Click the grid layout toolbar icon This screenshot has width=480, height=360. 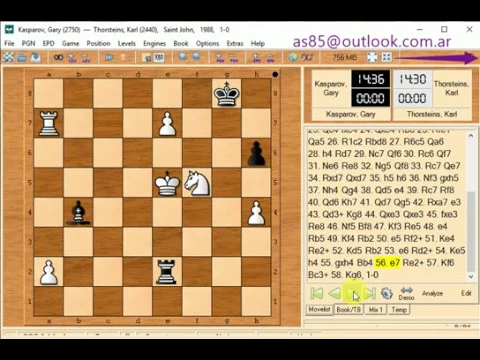pos(387,58)
